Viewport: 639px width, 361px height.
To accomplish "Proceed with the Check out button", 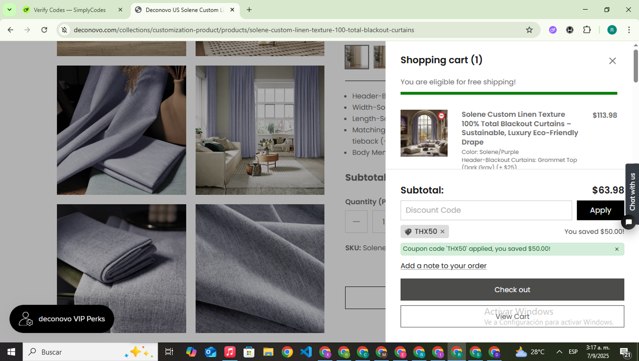I will (x=512, y=290).
